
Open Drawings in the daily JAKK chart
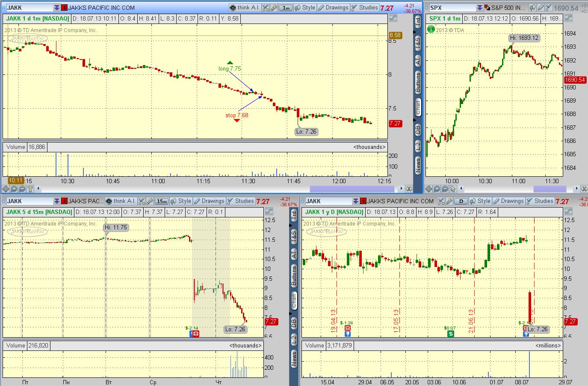click(x=508, y=201)
